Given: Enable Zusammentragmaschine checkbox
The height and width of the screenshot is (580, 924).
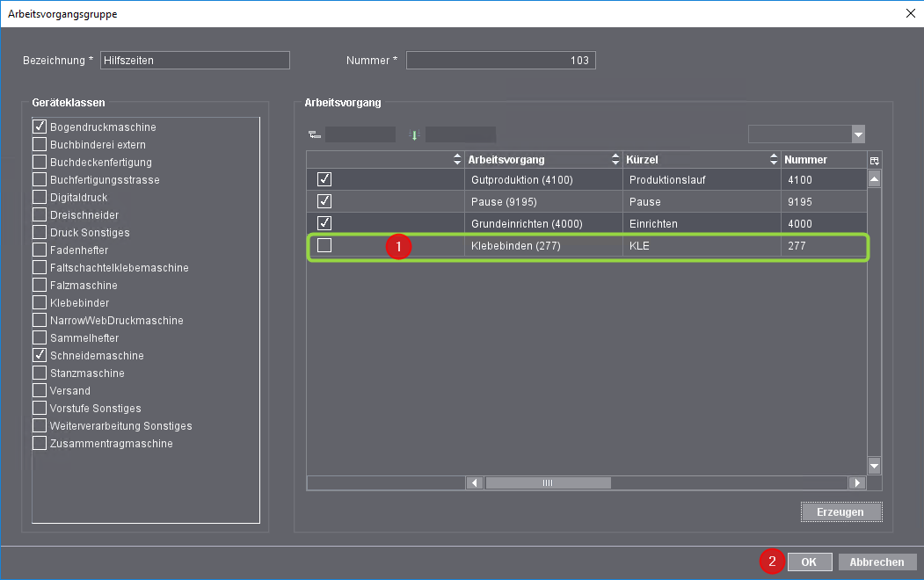Looking at the screenshot, I should [40, 444].
